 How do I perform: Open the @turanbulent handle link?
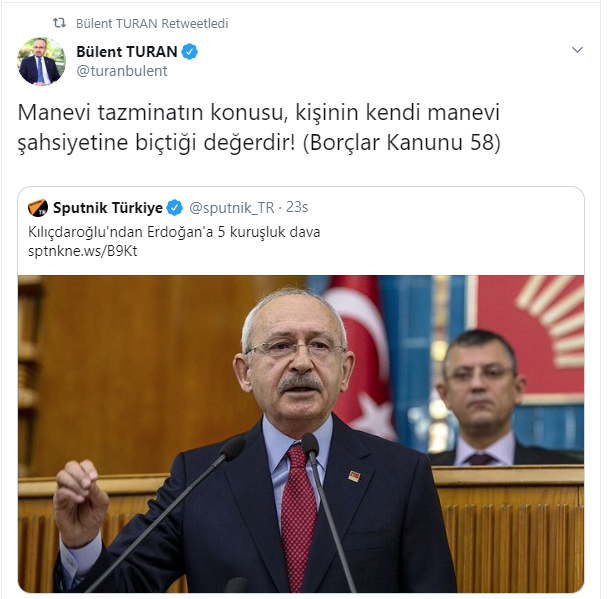pos(122,71)
